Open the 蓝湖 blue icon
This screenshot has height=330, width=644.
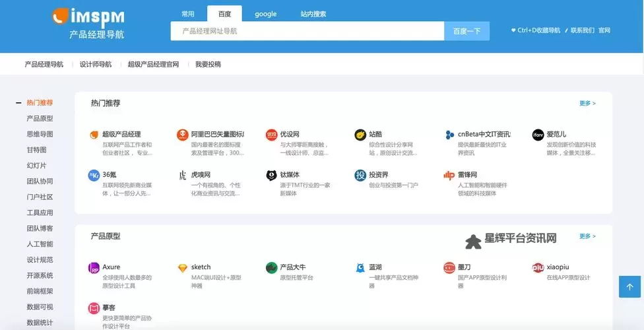click(x=360, y=268)
